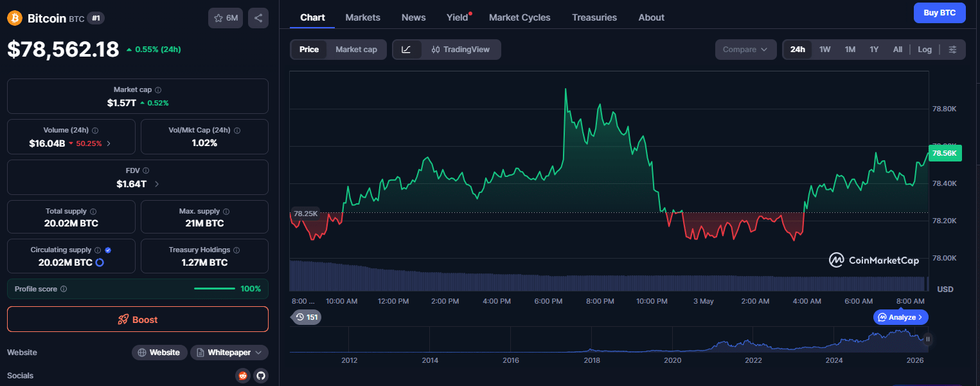980x386 pixels.
Task: Open the Market Cycles tab
Action: coord(520,17)
